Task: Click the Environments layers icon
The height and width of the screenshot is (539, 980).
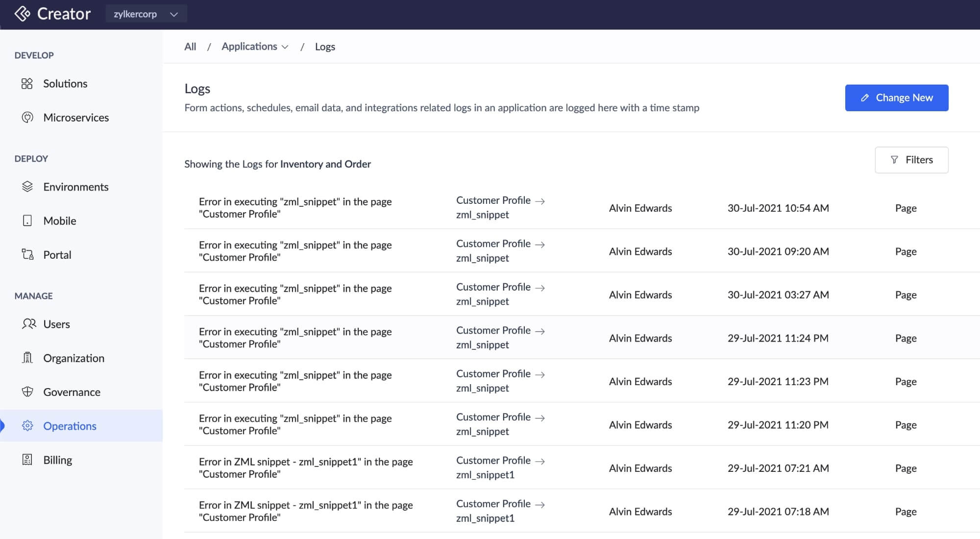Action: 27,187
